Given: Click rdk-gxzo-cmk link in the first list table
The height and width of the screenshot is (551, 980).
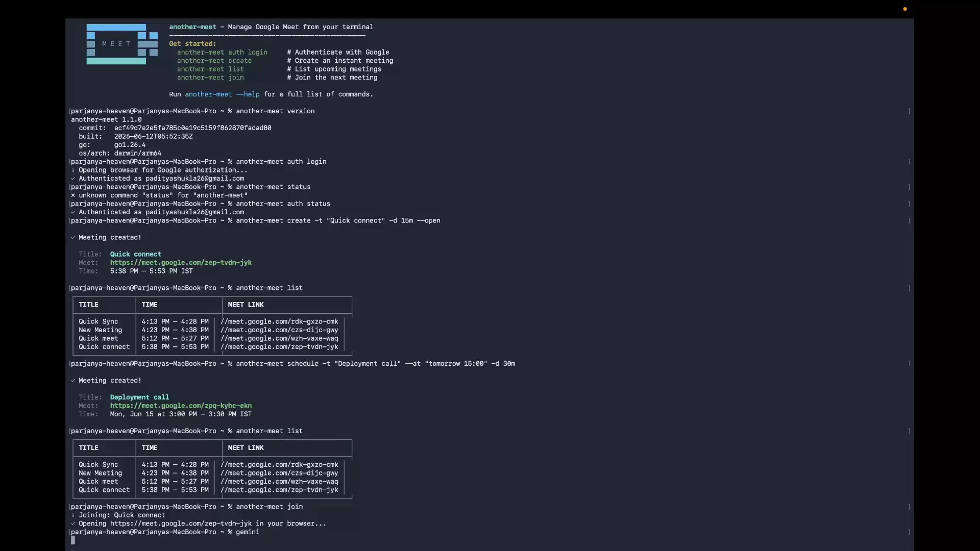Looking at the screenshot, I should coord(279,321).
